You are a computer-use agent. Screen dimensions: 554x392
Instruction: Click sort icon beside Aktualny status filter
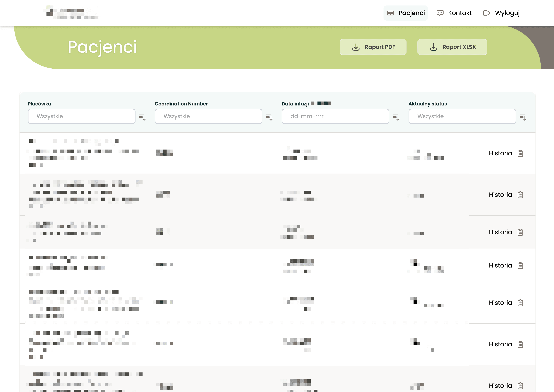[x=523, y=118]
